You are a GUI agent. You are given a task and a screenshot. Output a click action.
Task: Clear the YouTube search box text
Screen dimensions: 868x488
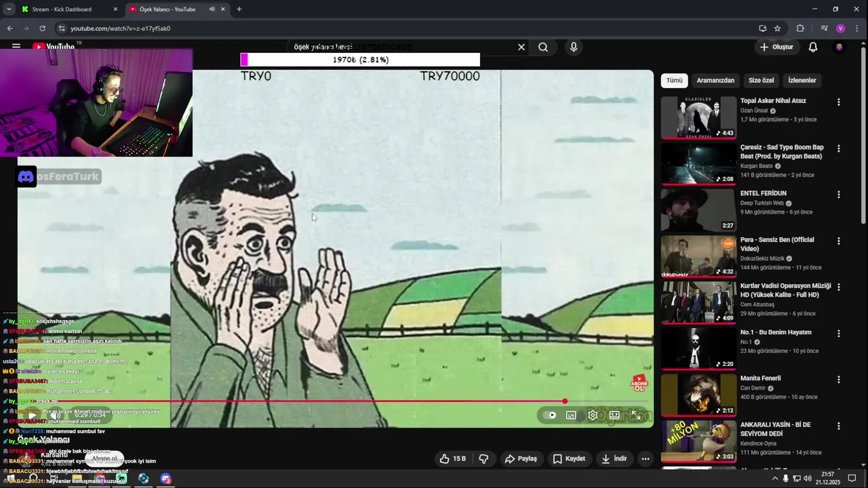[x=521, y=47]
